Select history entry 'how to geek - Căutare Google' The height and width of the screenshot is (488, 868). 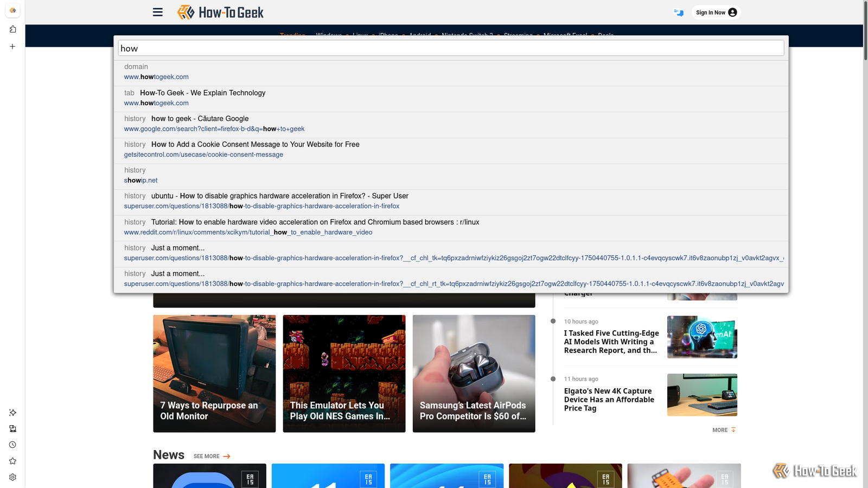tap(451, 125)
